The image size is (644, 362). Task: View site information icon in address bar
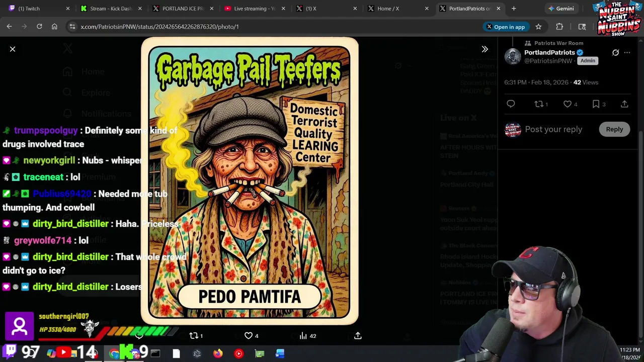click(72, 27)
